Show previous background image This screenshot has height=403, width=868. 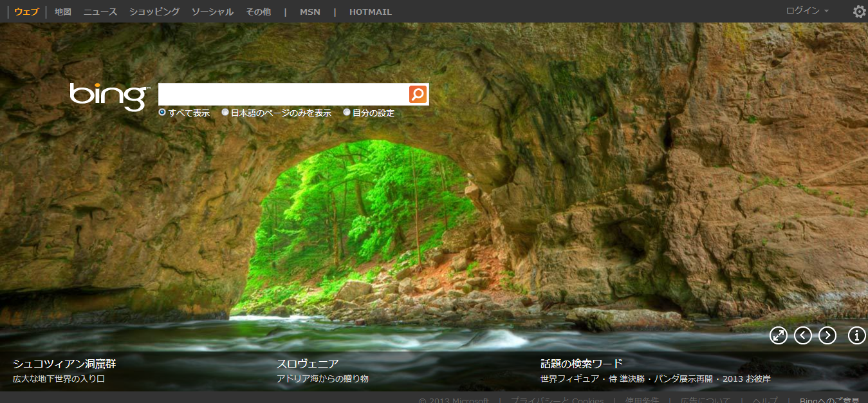pos(803,335)
